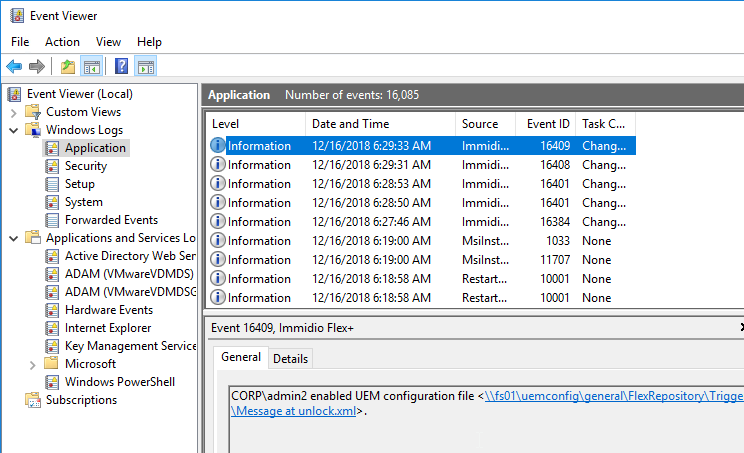
Task: Click the System log icon
Action: click(x=52, y=202)
